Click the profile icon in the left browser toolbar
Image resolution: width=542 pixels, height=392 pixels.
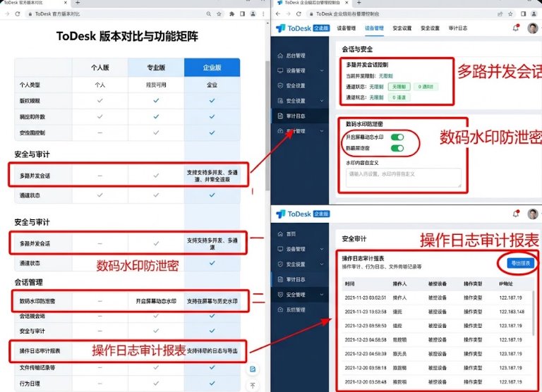(x=253, y=14)
